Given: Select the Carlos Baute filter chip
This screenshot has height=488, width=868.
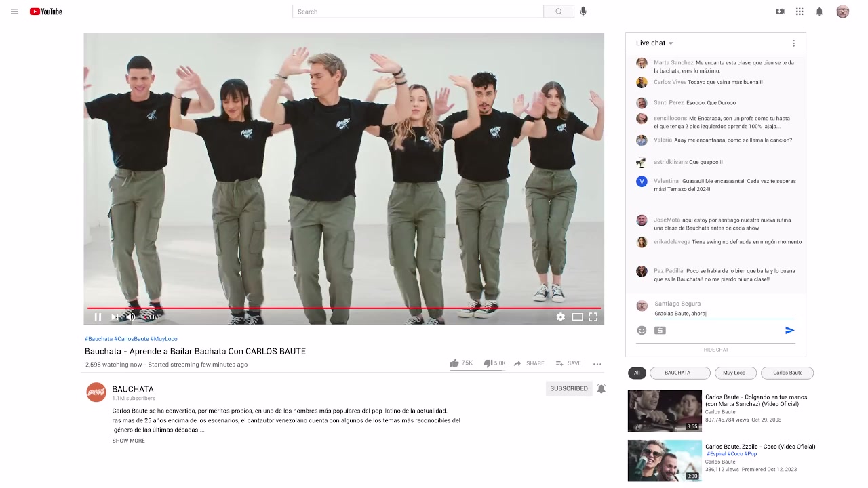Looking at the screenshot, I should 787,373.
